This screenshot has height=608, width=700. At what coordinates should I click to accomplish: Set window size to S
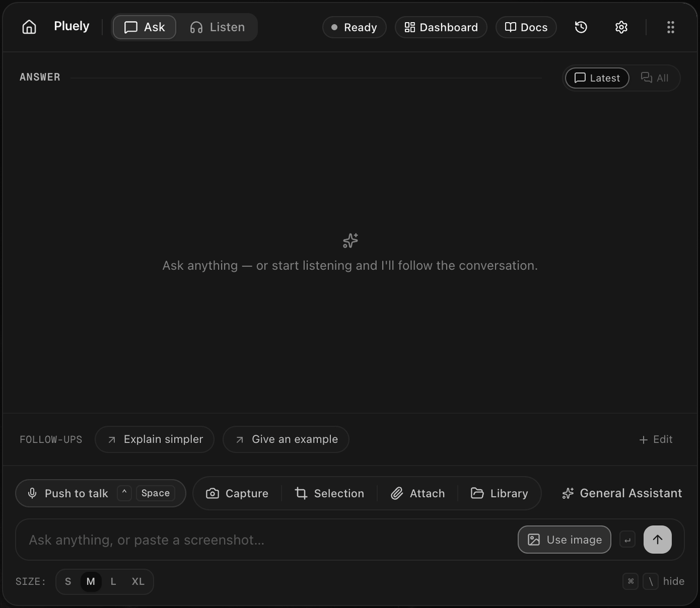(x=68, y=581)
